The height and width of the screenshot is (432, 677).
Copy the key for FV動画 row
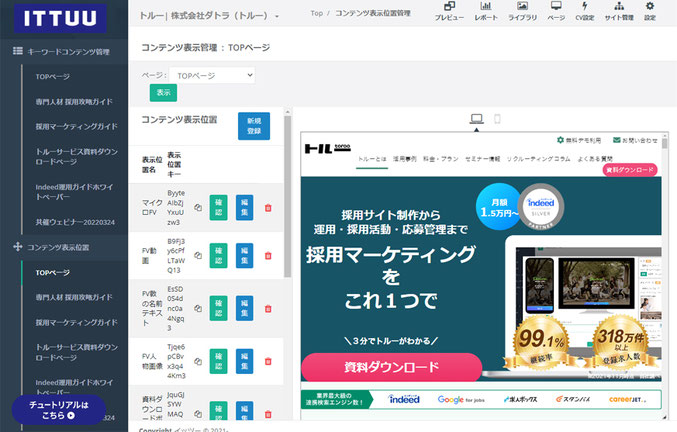coord(198,255)
